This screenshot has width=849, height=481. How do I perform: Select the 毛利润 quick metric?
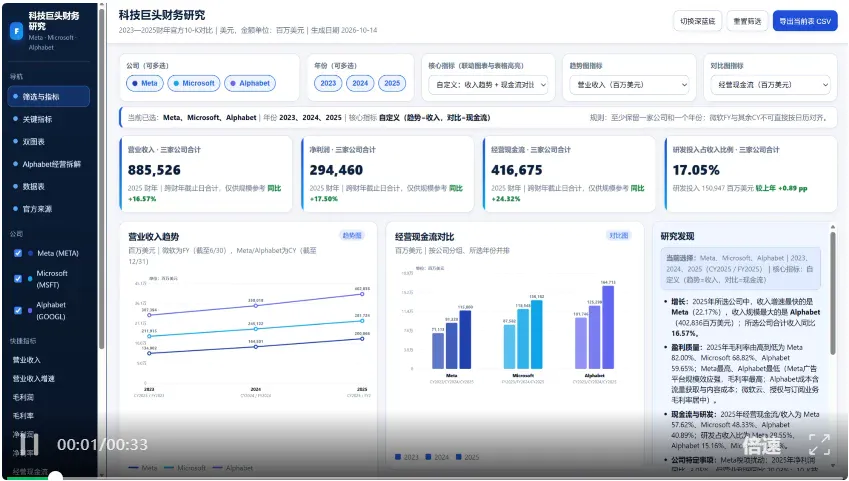(x=23, y=397)
